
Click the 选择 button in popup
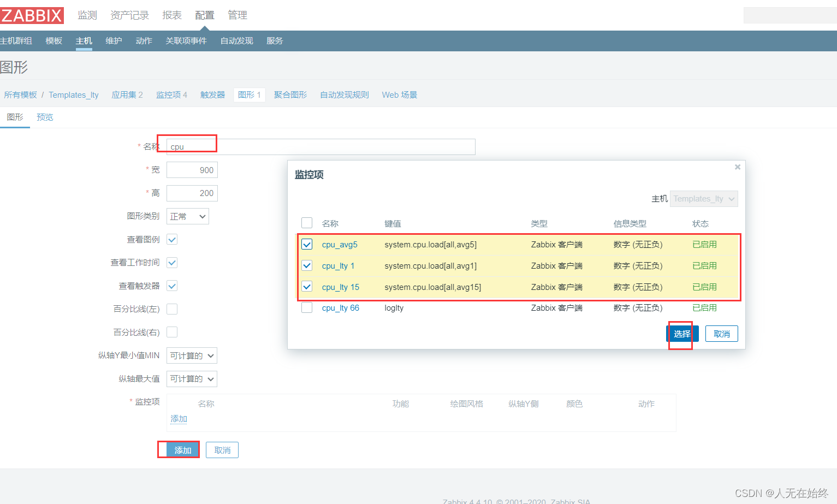682,334
